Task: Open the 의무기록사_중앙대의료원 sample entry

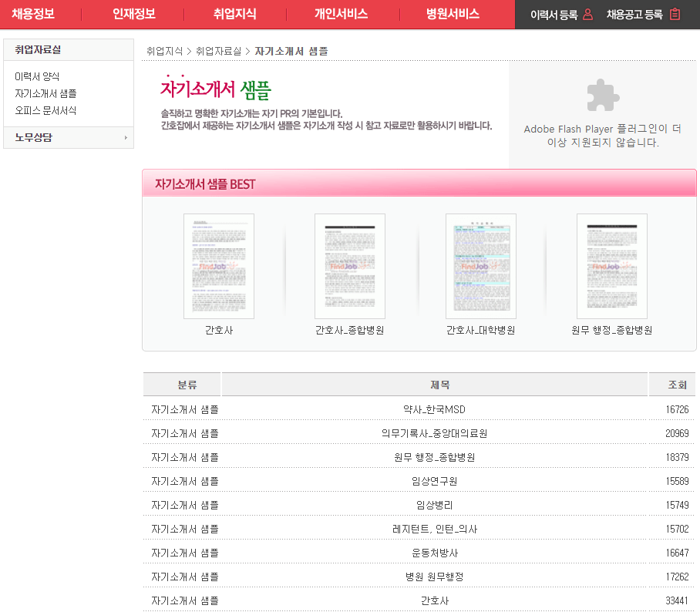Action: tap(439, 433)
